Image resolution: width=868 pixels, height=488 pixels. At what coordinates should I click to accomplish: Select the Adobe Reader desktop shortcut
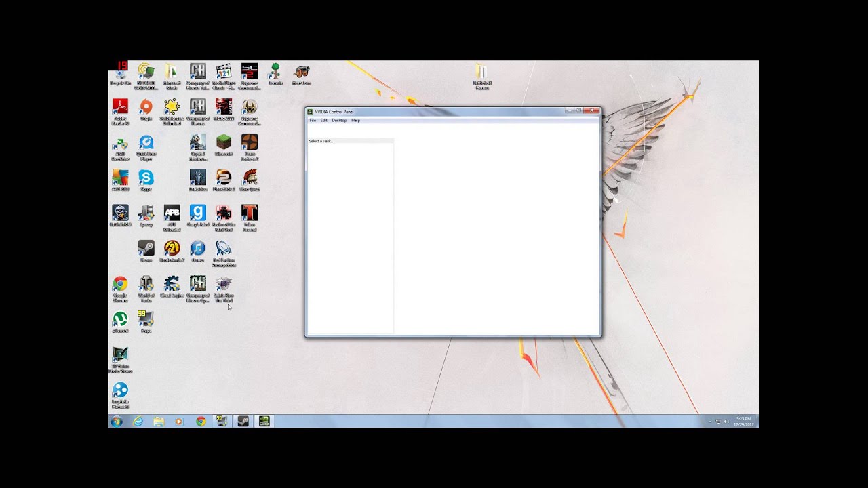(120, 111)
